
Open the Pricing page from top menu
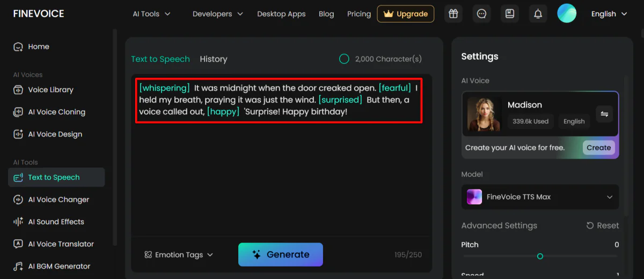coord(359,14)
